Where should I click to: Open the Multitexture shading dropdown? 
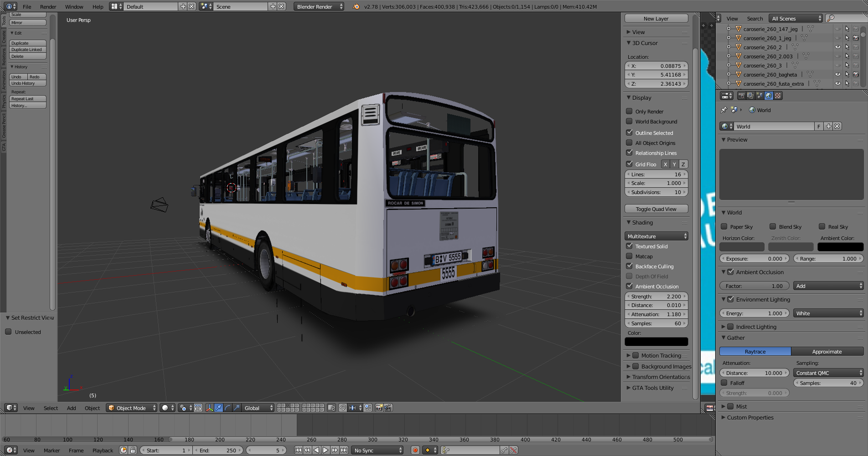coord(656,236)
